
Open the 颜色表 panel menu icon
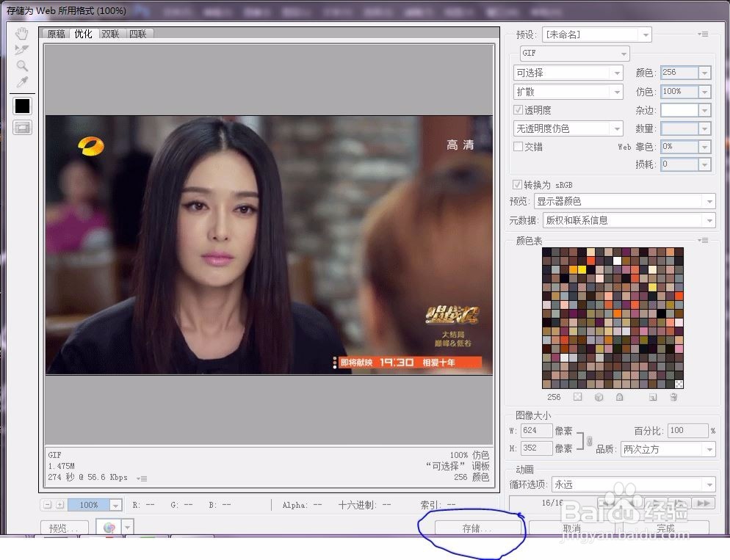tap(703, 241)
